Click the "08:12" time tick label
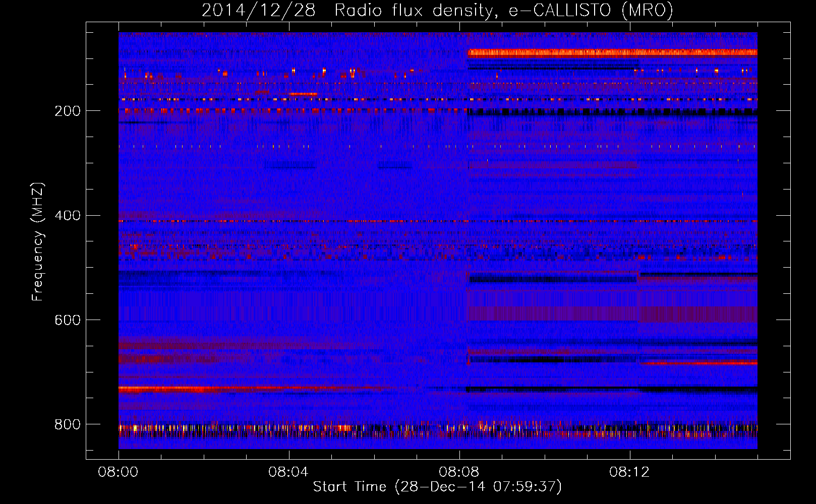Screen dimensions: 816x504 coord(629,472)
